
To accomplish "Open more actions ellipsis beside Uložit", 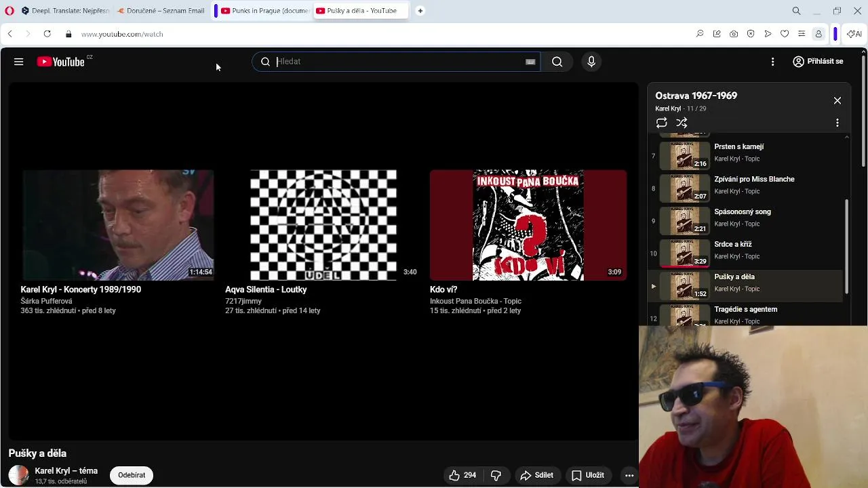I will point(629,475).
